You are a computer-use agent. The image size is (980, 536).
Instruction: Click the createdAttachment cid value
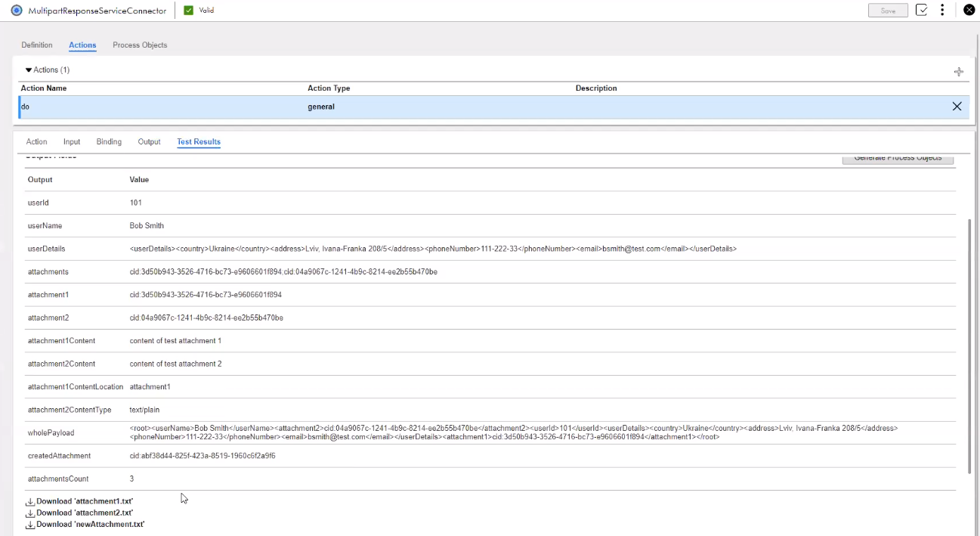[202, 456]
